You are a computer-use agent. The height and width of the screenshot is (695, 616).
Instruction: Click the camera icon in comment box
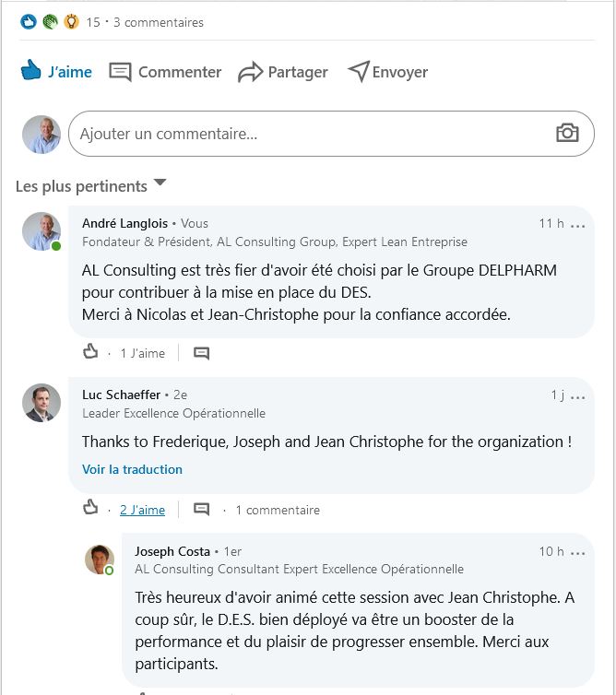tap(567, 133)
